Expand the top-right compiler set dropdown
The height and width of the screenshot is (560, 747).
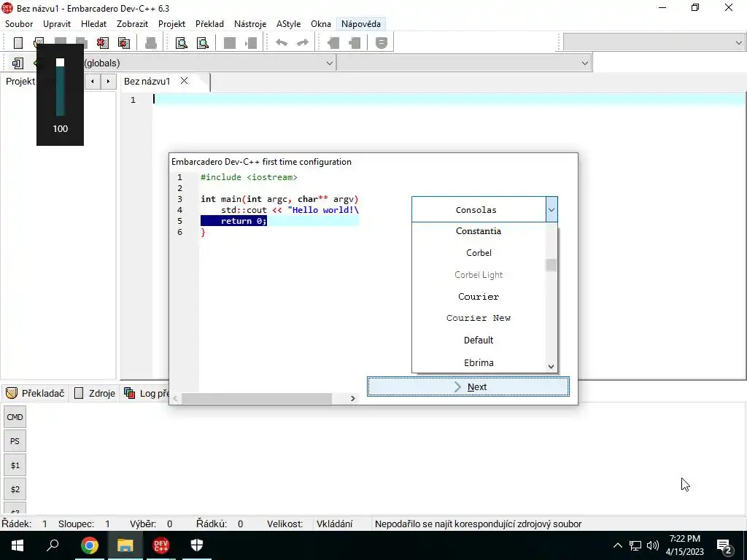(738, 42)
